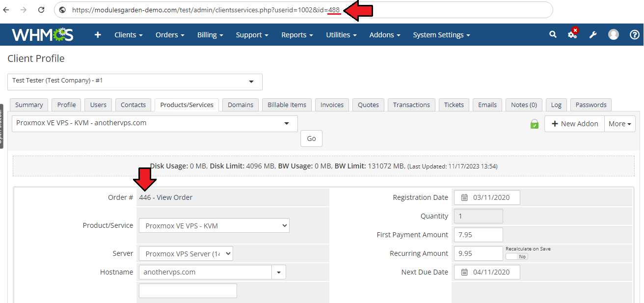Open the Emails tab

pyautogui.click(x=487, y=105)
